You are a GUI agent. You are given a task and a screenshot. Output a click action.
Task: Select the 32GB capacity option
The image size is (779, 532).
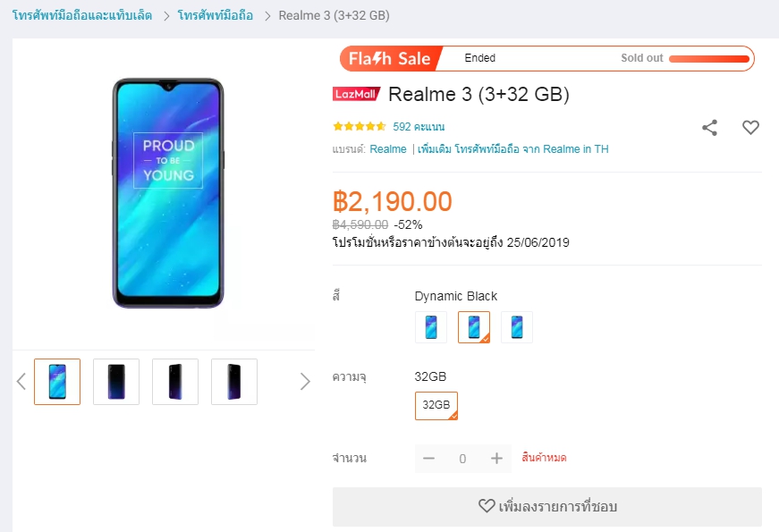(436, 405)
